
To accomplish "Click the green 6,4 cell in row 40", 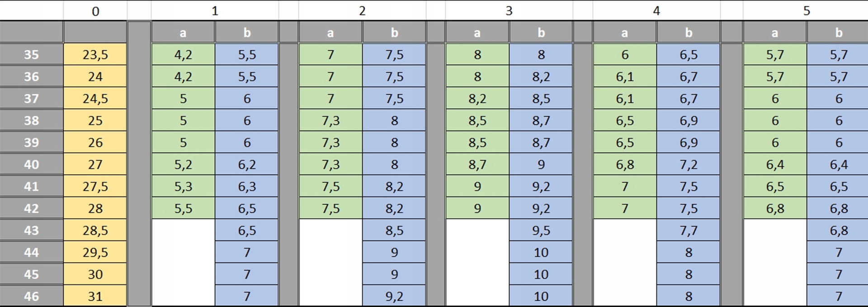I will click(x=775, y=164).
